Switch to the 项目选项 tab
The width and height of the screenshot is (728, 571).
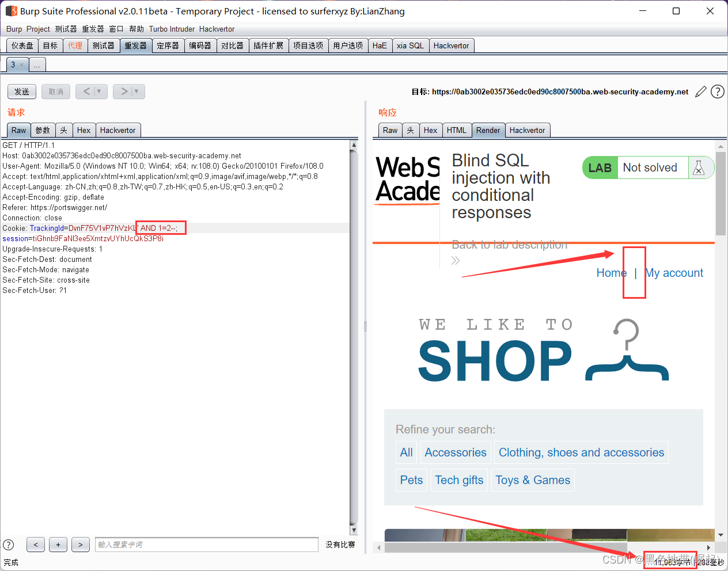click(308, 45)
